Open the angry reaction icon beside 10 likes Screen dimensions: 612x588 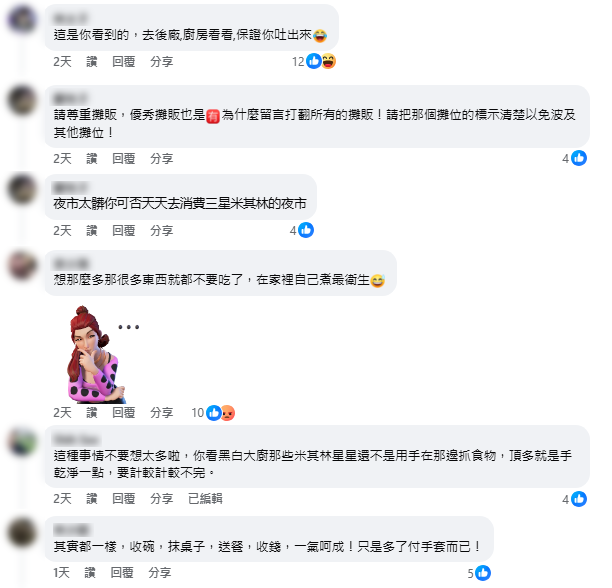(x=228, y=413)
